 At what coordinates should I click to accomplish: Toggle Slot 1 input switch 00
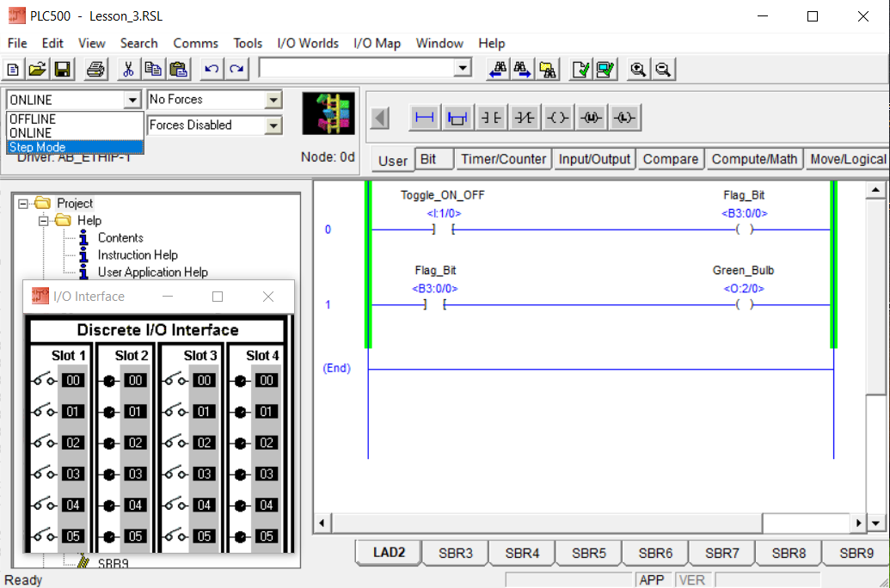(x=44, y=380)
